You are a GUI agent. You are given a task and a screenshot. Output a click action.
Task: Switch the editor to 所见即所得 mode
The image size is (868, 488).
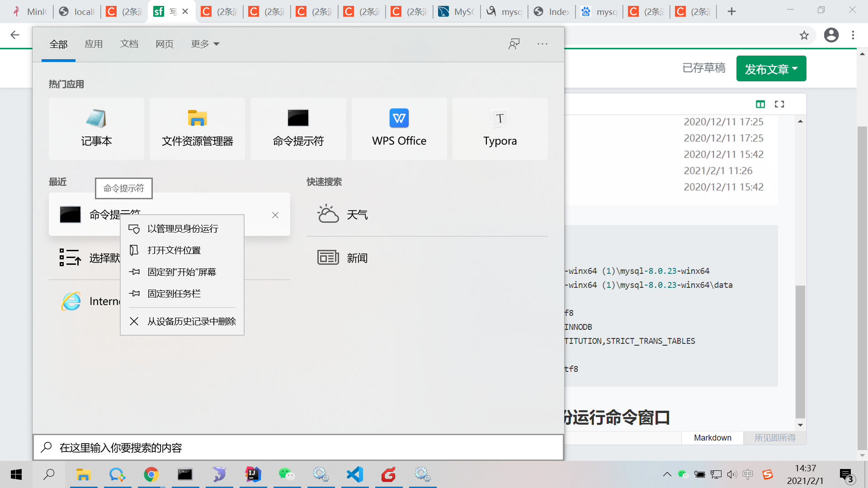pos(774,438)
